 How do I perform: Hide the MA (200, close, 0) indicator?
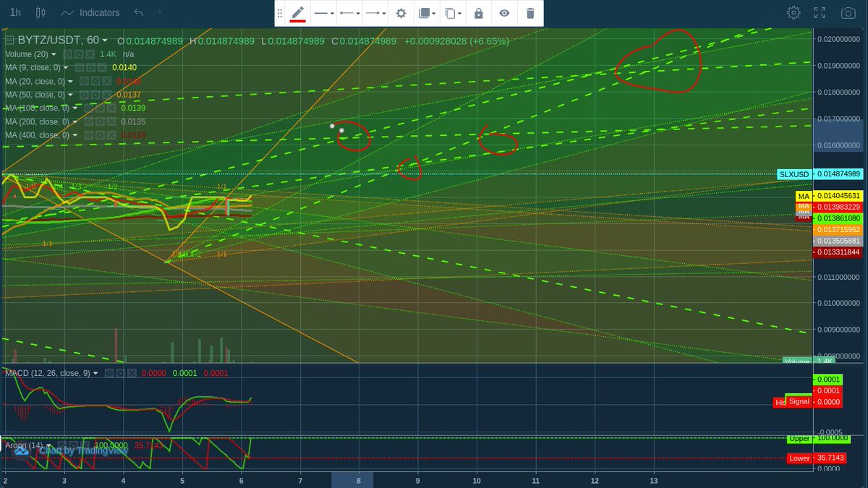[88, 121]
